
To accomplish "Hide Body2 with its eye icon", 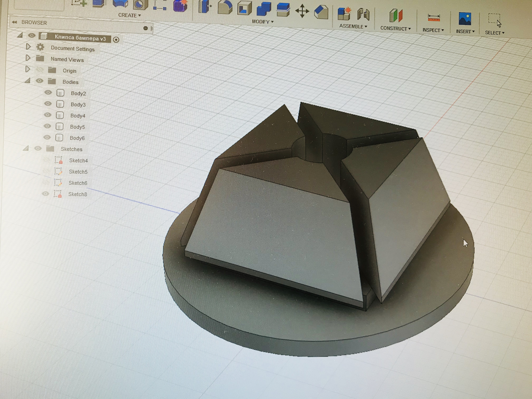I will [48, 93].
